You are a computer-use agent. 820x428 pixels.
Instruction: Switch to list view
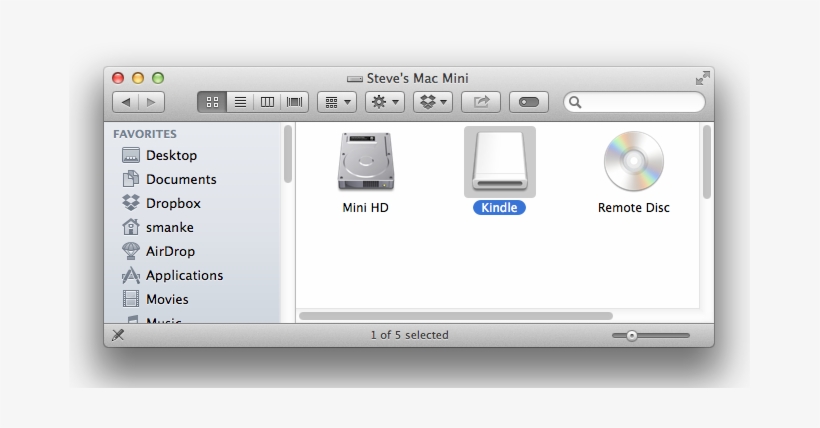pyautogui.click(x=240, y=102)
